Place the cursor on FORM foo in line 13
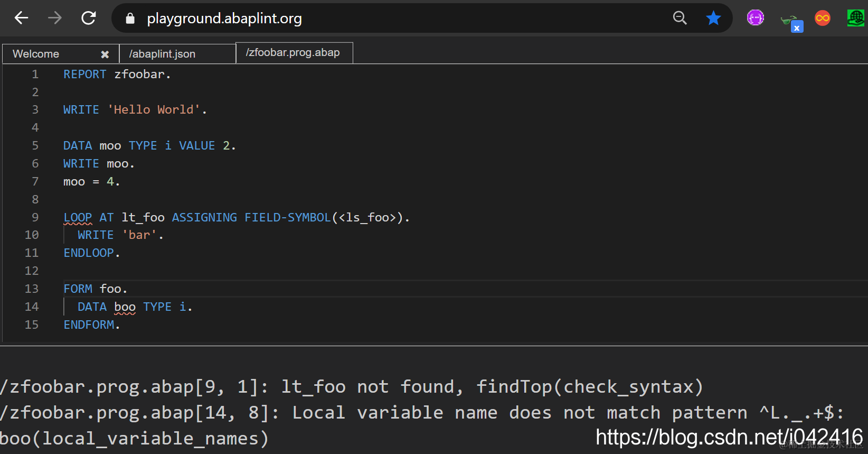 click(95, 289)
